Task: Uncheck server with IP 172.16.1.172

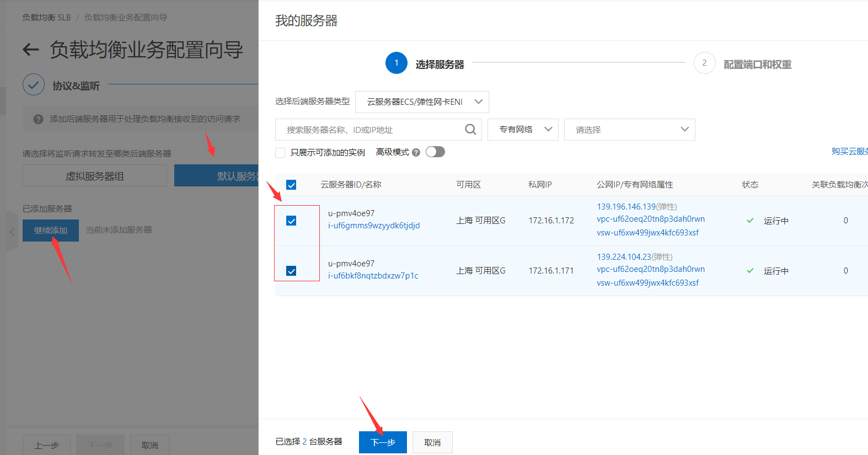Action: pyautogui.click(x=291, y=221)
